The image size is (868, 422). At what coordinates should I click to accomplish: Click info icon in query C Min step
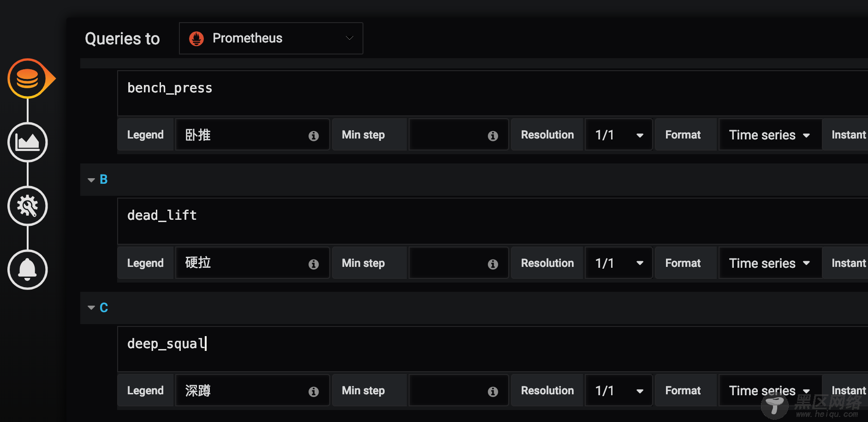(x=493, y=392)
